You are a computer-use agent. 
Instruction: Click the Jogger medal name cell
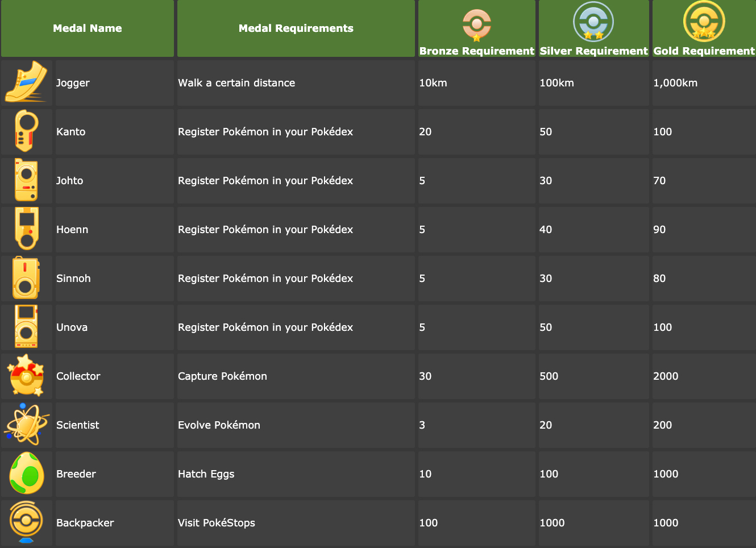click(73, 83)
